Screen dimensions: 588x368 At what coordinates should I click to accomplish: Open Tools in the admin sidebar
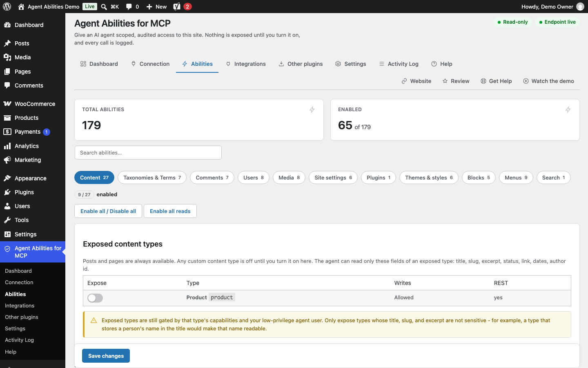[x=33, y=220]
